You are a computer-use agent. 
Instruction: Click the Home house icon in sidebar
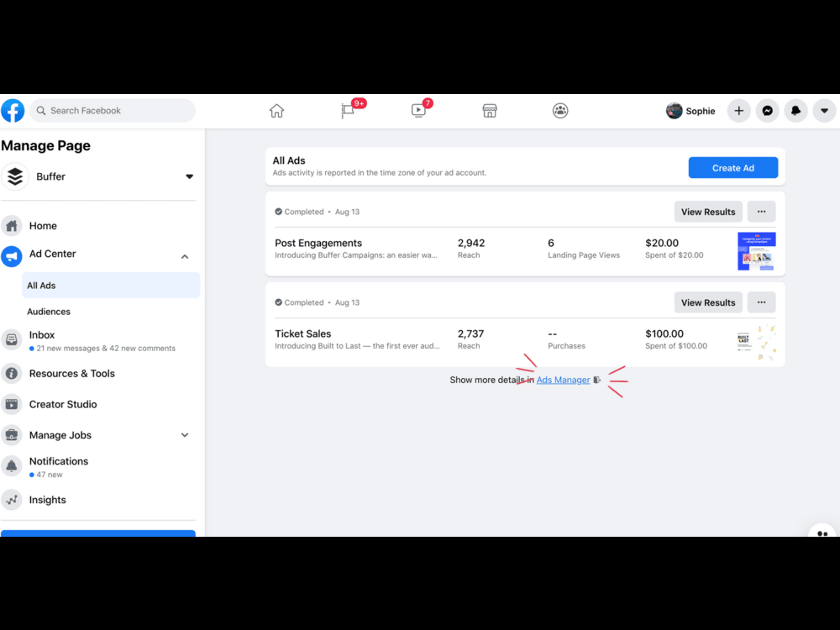[x=12, y=226]
